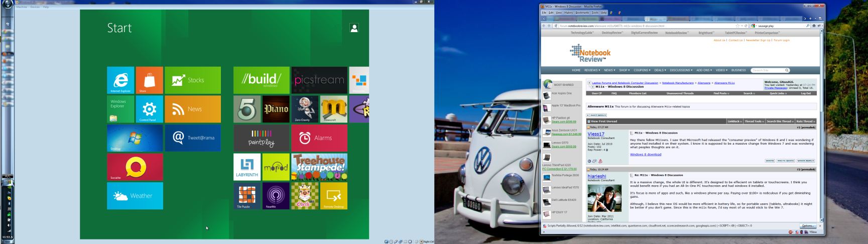Open the Zero Gravity game tile

click(x=305, y=109)
